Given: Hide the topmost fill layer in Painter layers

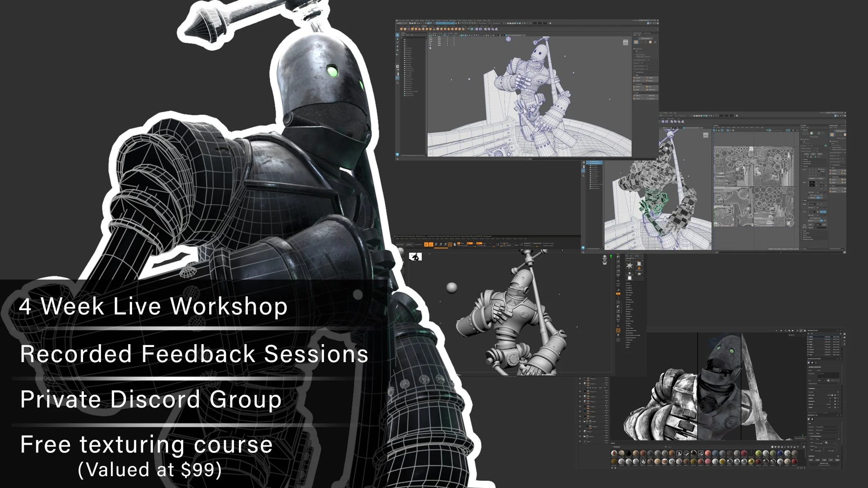Looking at the screenshot, I should click(580, 378).
